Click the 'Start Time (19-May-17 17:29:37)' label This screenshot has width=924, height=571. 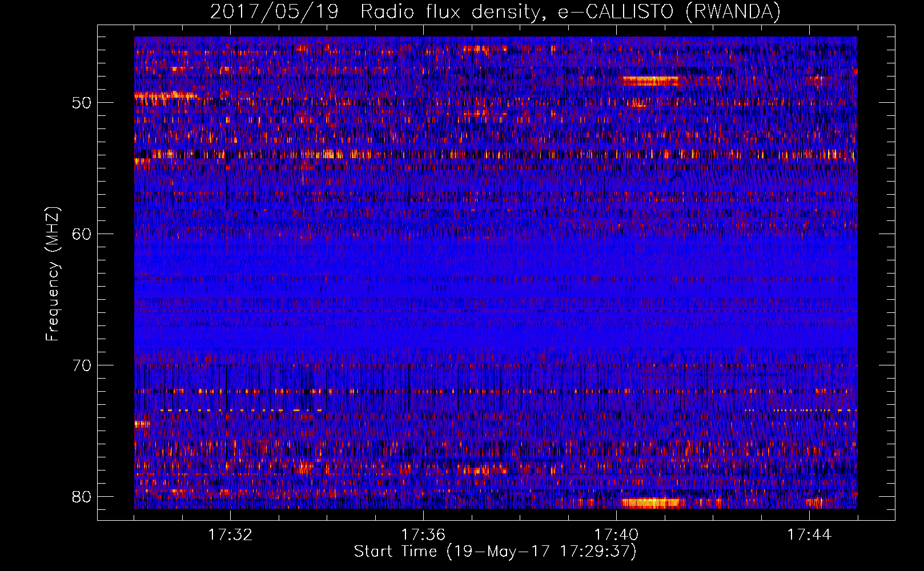495,552
